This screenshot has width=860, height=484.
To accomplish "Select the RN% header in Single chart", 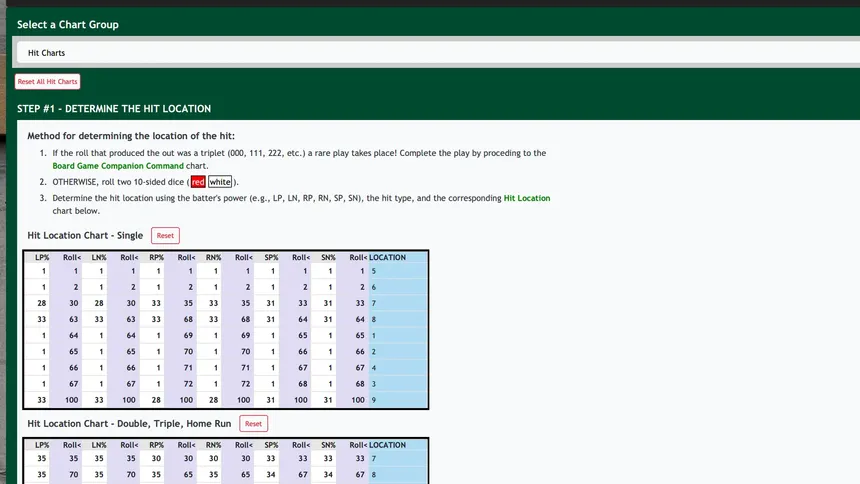I will (213, 257).
